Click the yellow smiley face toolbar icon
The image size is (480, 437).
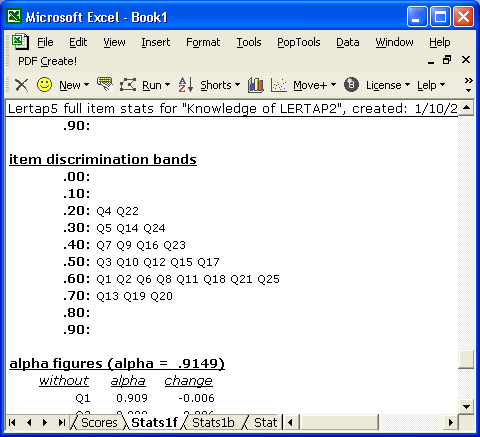tap(44, 85)
